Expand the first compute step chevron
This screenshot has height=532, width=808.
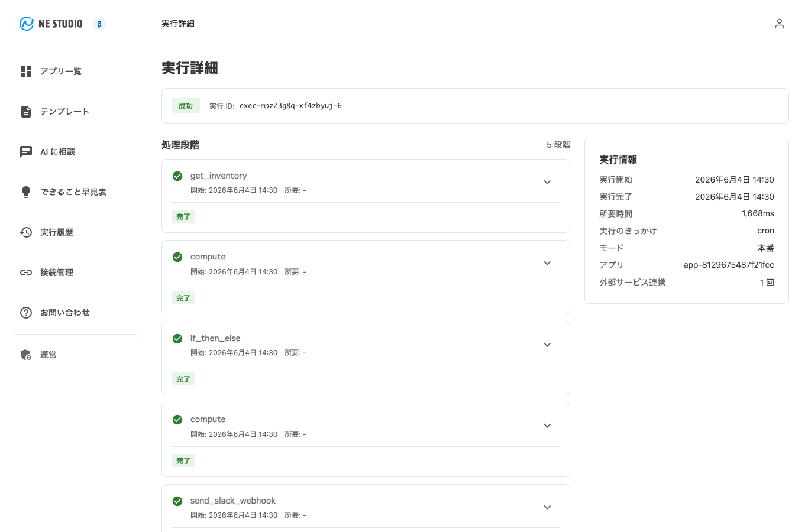click(547, 263)
